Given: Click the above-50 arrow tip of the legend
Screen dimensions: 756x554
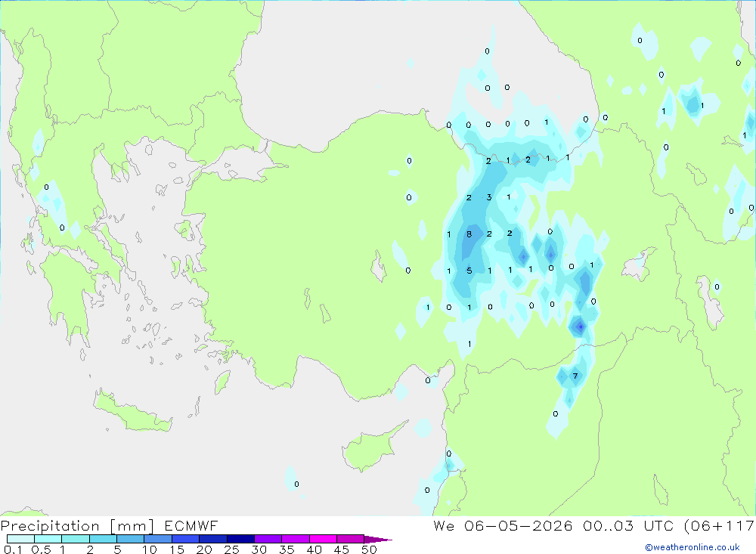Looking at the screenshot, I should [378, 539].
